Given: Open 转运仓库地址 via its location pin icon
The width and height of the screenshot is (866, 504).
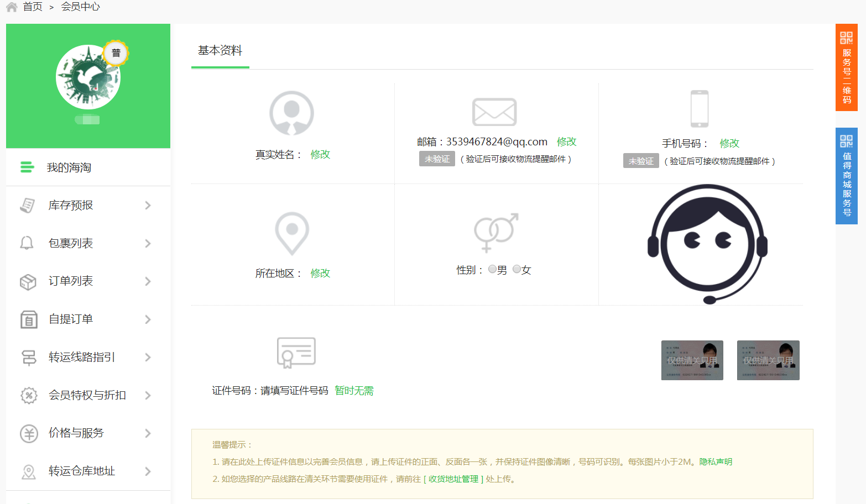Looking at the screenshot, I should tap(28, 471).
